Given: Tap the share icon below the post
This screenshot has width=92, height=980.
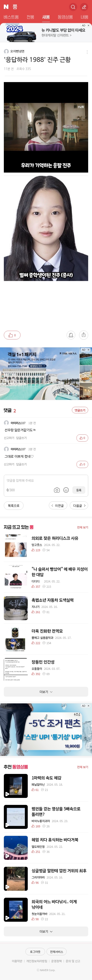Looking at the screenshot, I should [x=83, y=335].
